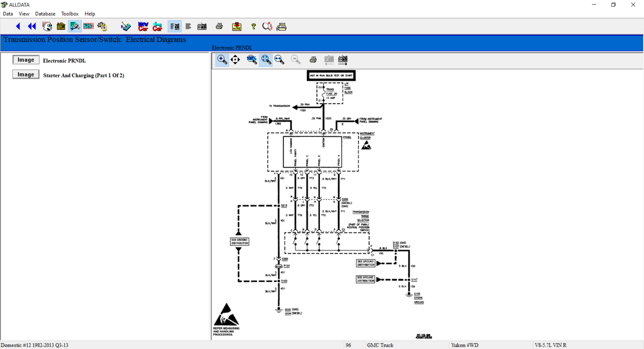Click the New Car icon
644x349 pixels.
coord(143,26)
